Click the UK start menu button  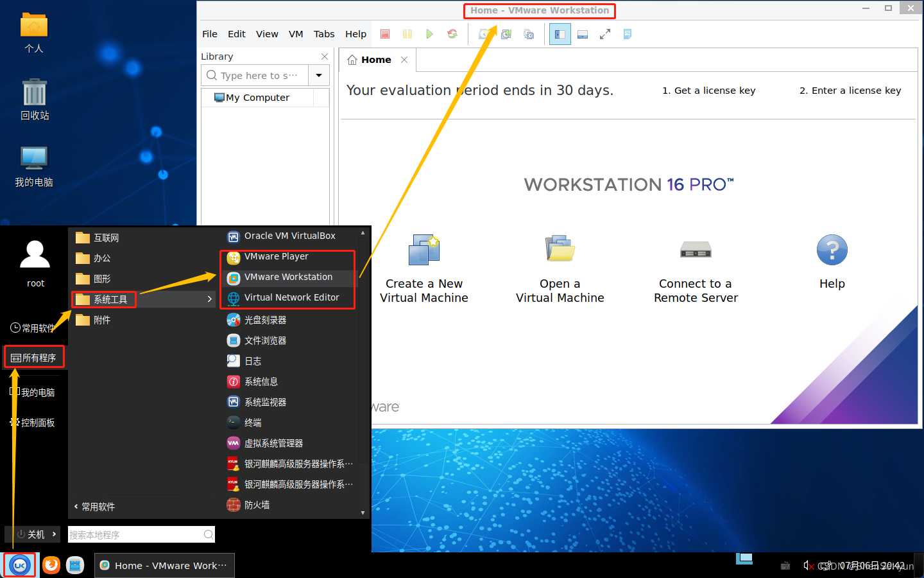(20, 565)
